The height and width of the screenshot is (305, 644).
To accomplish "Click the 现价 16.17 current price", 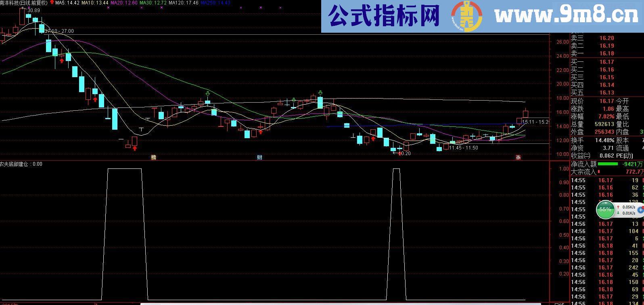I will tap(606, 101).
